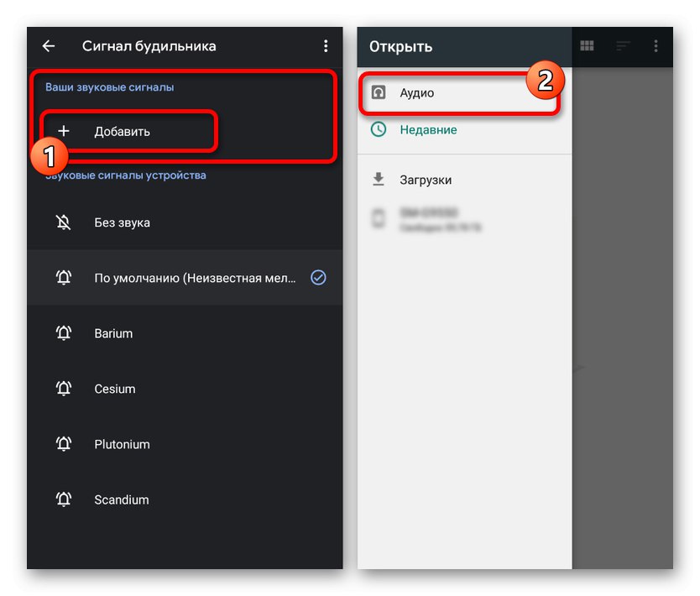
Task: Select Без звука as alarm sound
Action: (122, 222)
